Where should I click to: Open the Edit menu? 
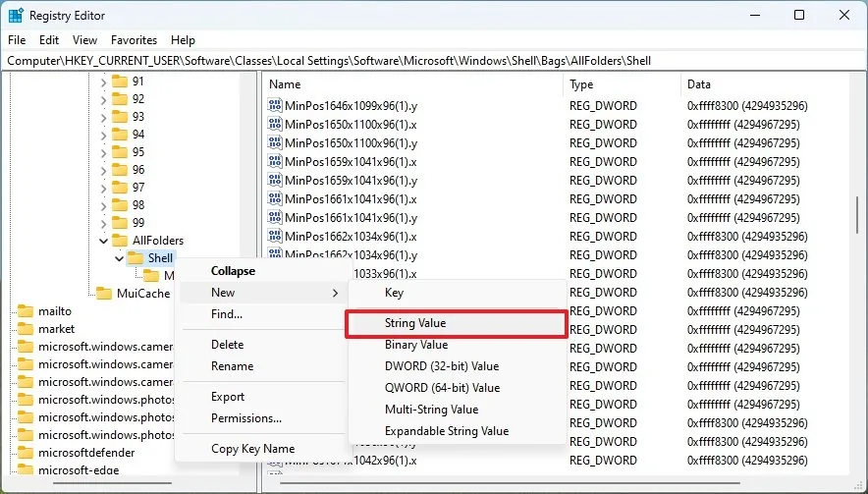[49, 40]
